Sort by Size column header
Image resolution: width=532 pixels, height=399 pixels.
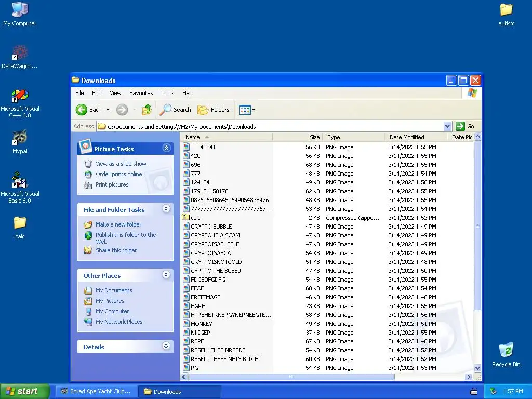pos(298,137)
